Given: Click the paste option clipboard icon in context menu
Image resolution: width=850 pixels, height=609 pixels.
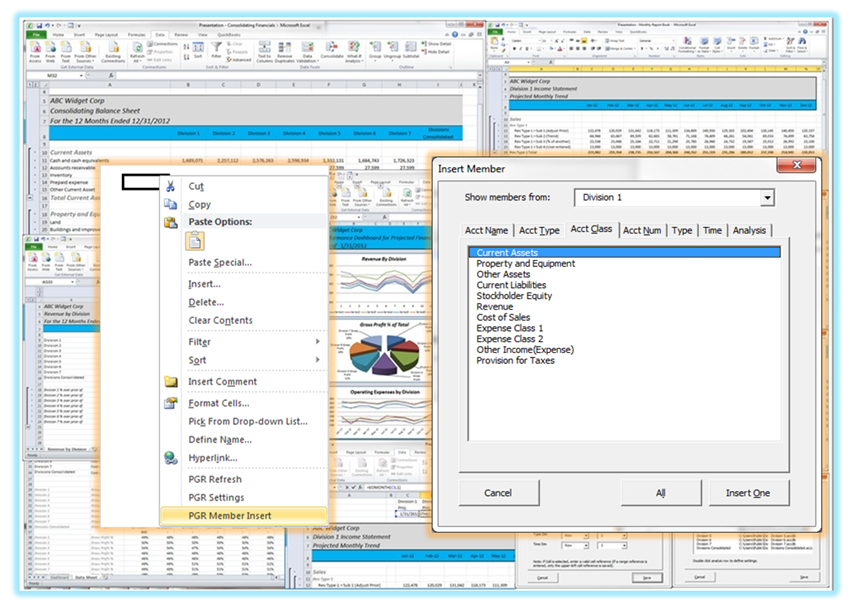Looking at the screenshot, I should [x=195, y=241].
